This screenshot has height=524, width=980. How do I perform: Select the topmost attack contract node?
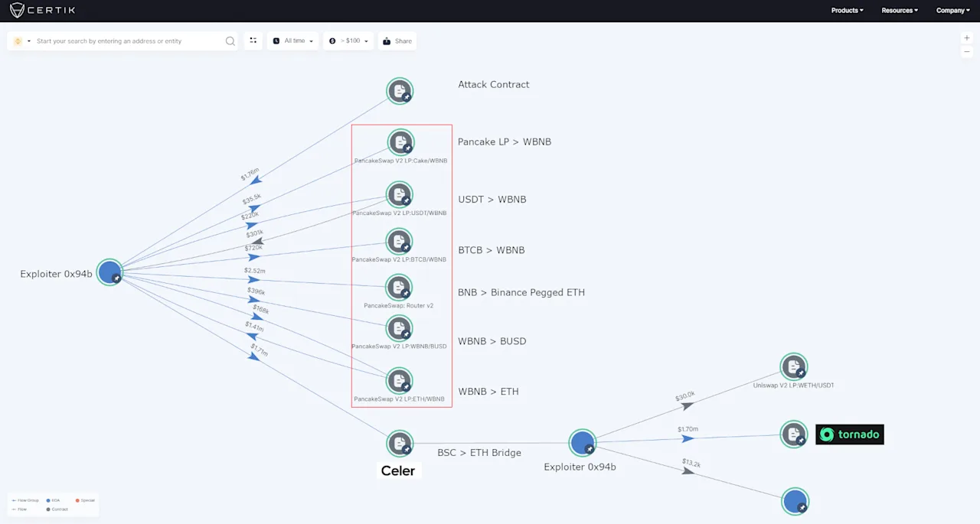click(x=400, y=91)
